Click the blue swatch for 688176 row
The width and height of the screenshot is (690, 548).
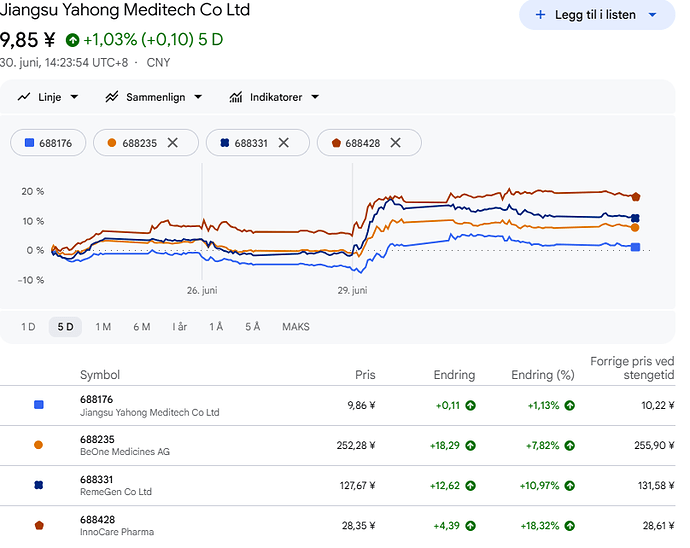39,405
